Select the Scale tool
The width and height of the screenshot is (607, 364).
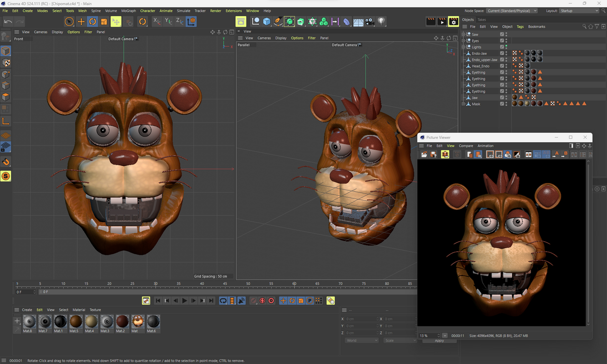[x=104, y=21]
